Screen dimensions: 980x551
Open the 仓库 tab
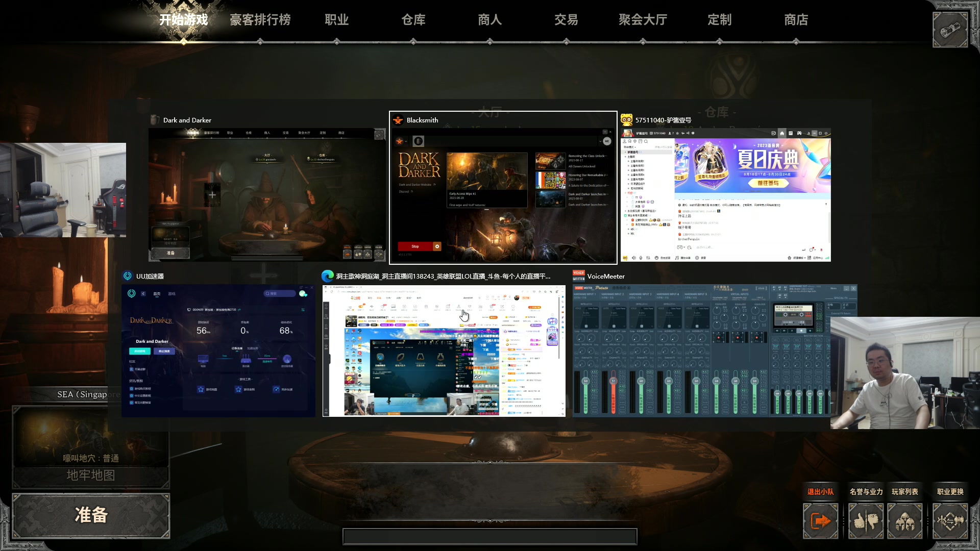[x=413, y=20]
